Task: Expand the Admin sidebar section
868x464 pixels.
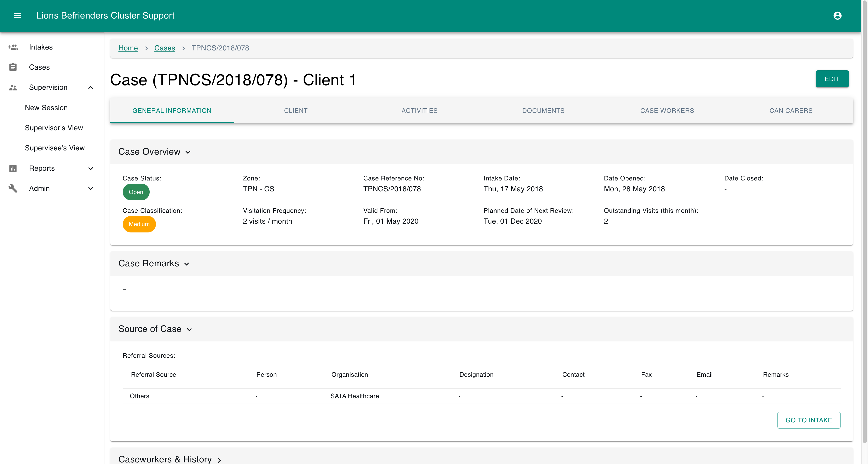Action: (91, 188)
